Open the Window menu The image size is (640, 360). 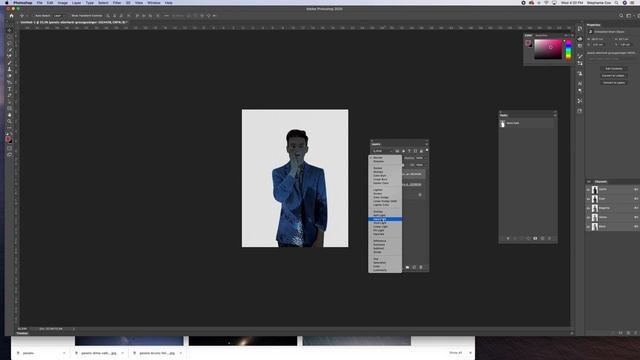pos(154,3)
